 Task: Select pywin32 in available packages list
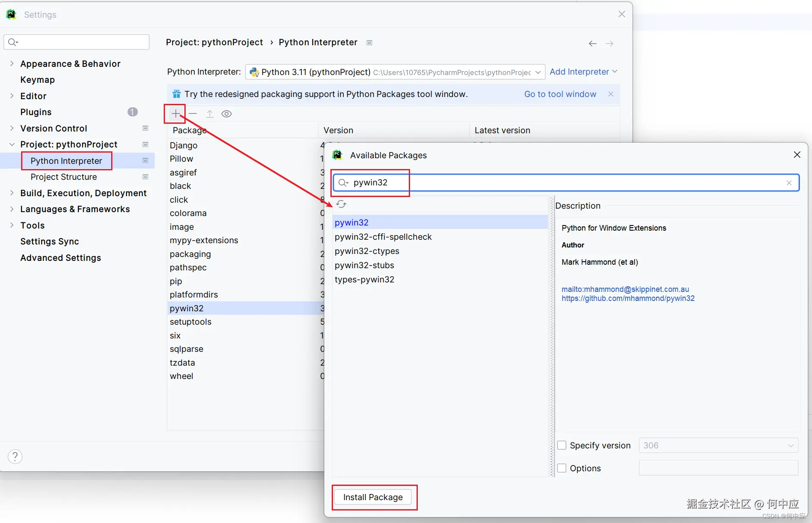click(440, 222)
